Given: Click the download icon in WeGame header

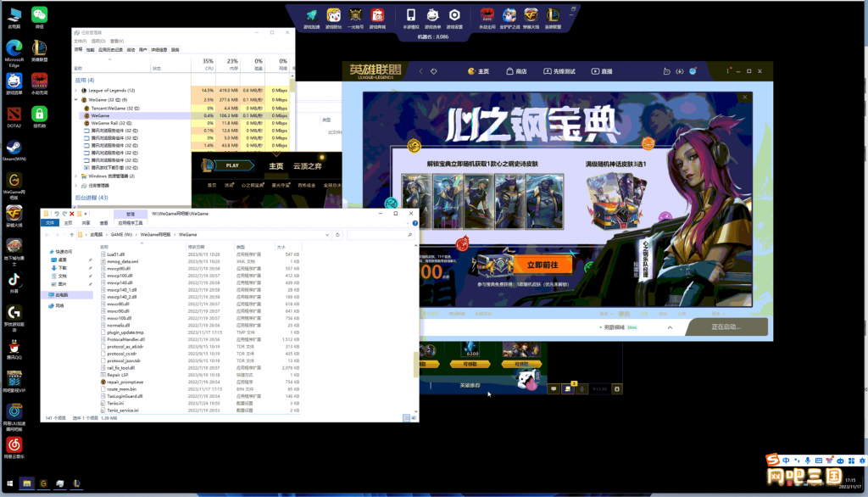Looking at the screenshot, I should 679,71.
